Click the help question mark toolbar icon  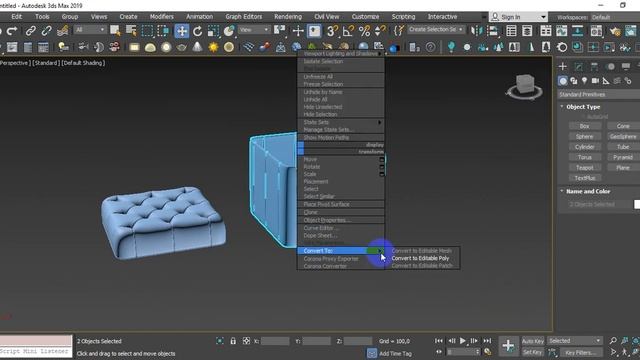430,47
